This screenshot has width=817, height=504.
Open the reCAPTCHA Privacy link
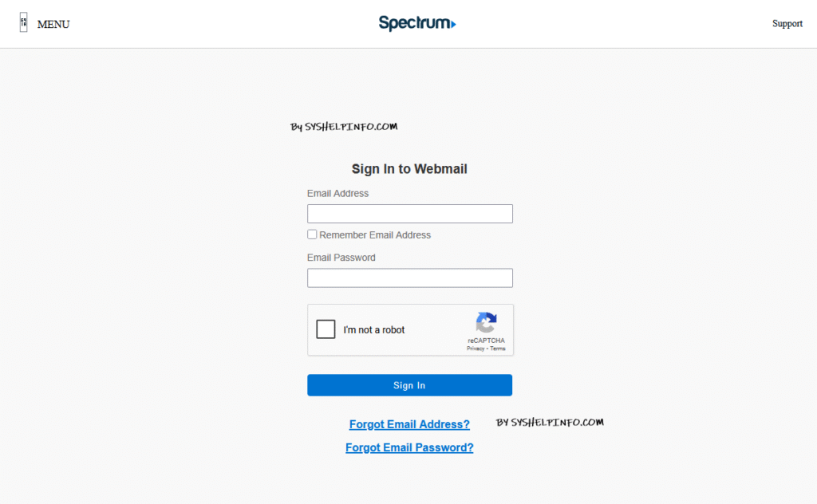pyautogui.click(x=476, y=348)
